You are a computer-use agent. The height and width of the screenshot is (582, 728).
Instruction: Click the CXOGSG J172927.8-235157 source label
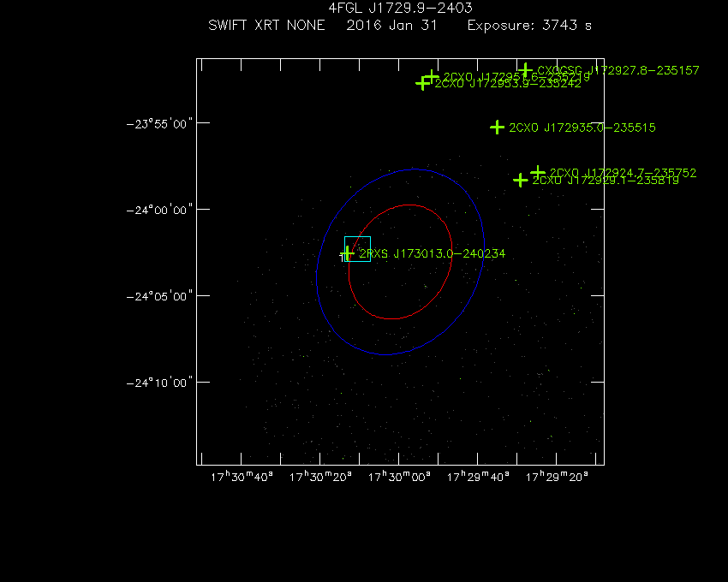coord(618,70)
